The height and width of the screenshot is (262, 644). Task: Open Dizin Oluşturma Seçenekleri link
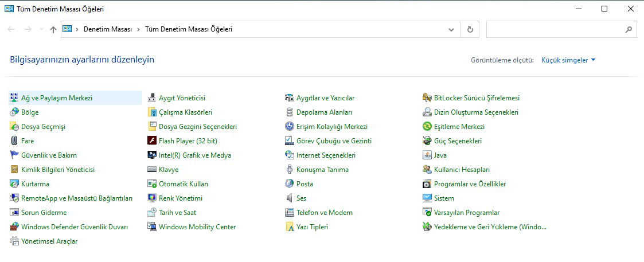coord(476,112)
